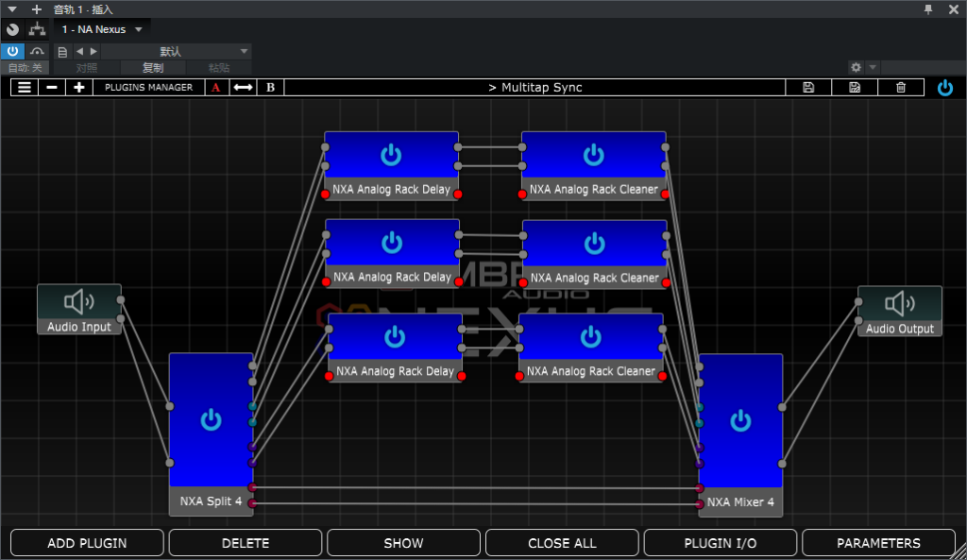Click the 复制 copy button
This screenshot has height=560, width=967.
(x=153, y=68)
